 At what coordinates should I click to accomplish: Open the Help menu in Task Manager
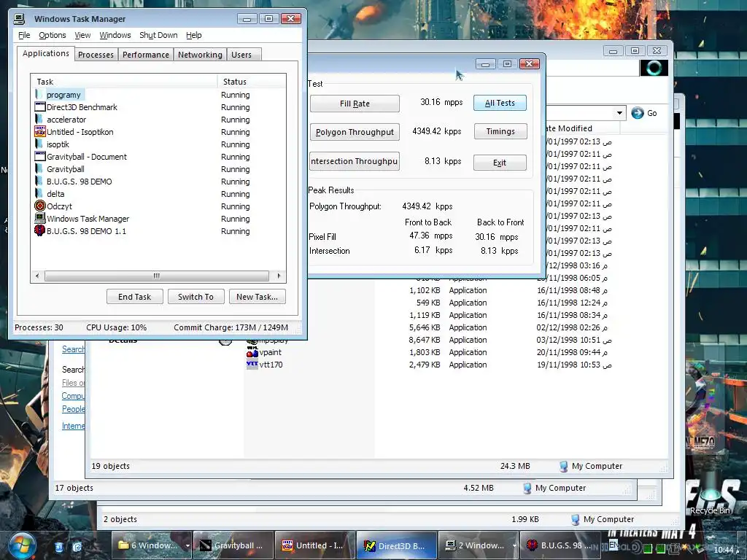tap(193, 35)
